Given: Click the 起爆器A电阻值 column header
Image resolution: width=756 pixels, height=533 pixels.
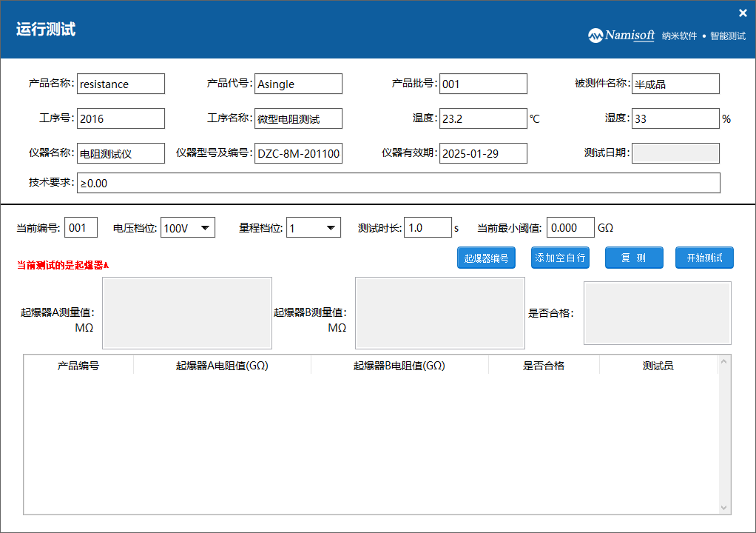Looking at the screenshot, I should tap(222, 366).
